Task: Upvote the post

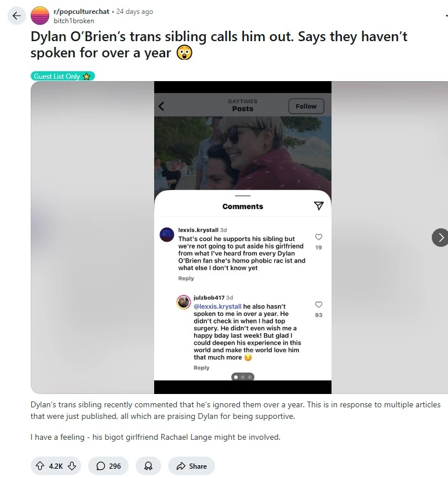Action: (x=40, y=466)
